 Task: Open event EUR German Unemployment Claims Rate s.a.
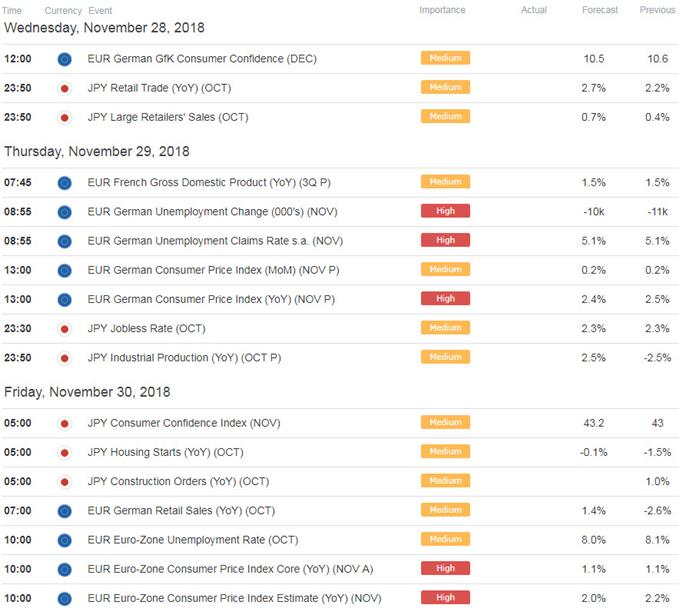pyautogui.click(x=215, y=241)
